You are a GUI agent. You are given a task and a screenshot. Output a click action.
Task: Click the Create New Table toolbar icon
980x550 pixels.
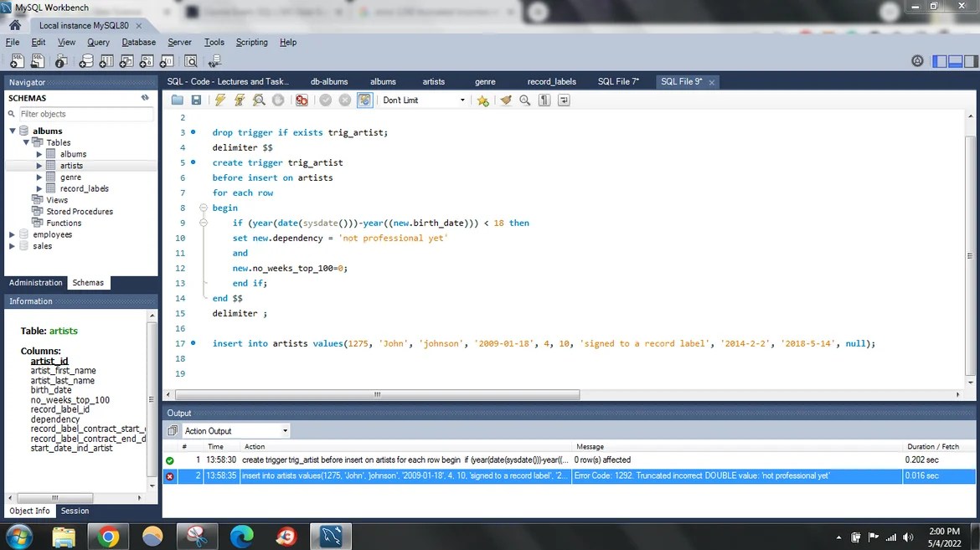pos(106,60)
